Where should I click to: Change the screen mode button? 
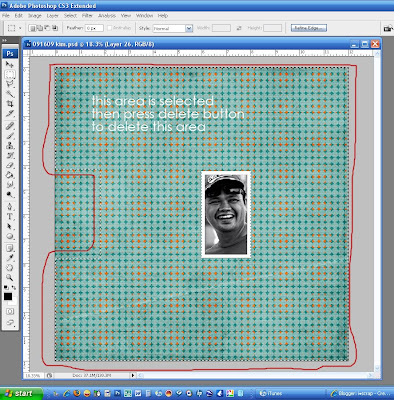pos(10,322)
